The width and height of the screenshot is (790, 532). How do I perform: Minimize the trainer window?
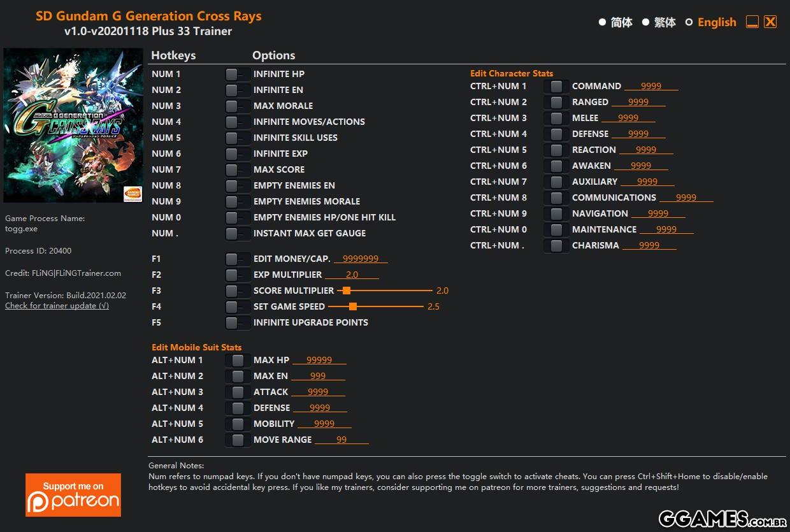752,22
